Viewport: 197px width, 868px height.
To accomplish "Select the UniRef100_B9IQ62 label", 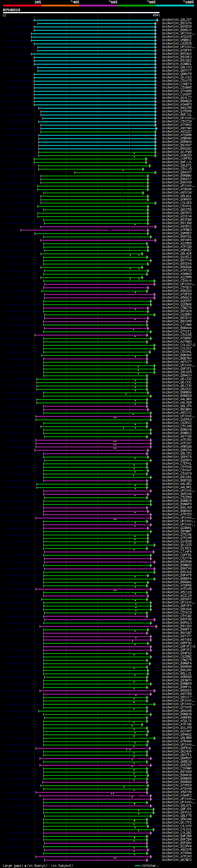I will coord(177,61).
